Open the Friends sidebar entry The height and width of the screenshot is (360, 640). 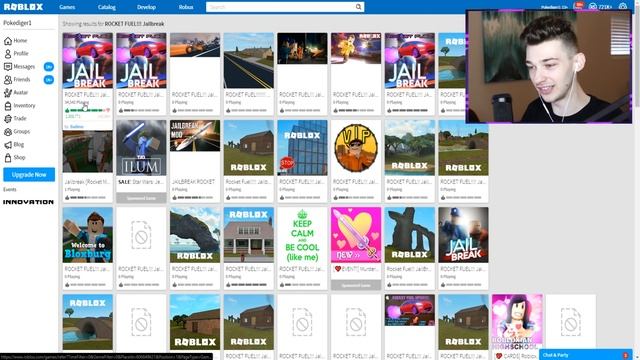[17, 80]
